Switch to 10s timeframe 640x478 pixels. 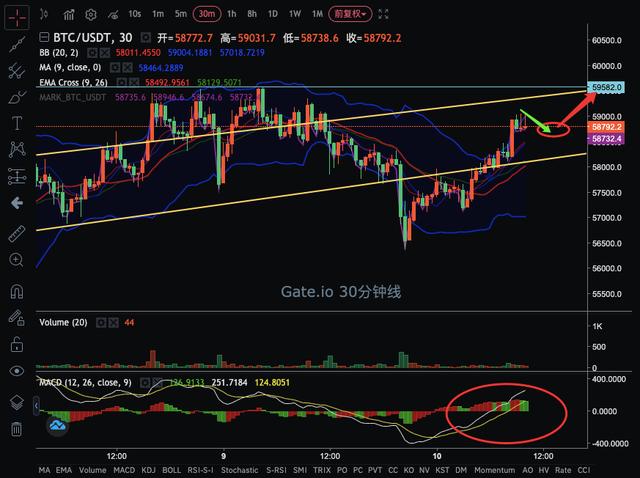(134, 14)
